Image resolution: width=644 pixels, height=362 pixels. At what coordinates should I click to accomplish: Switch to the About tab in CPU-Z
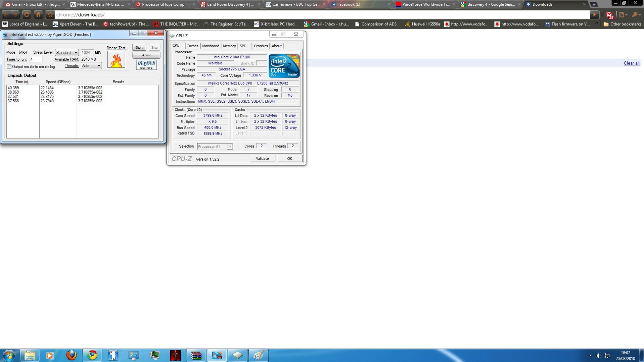[277, 46]
